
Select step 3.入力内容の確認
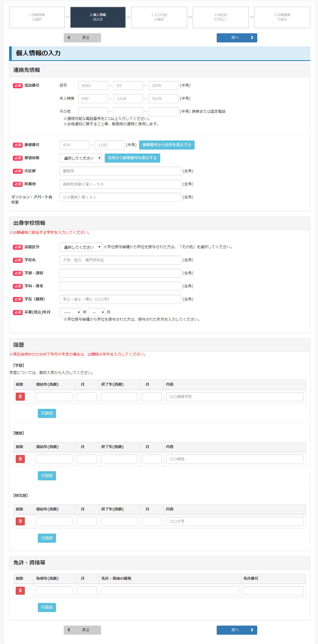point(159,17)
